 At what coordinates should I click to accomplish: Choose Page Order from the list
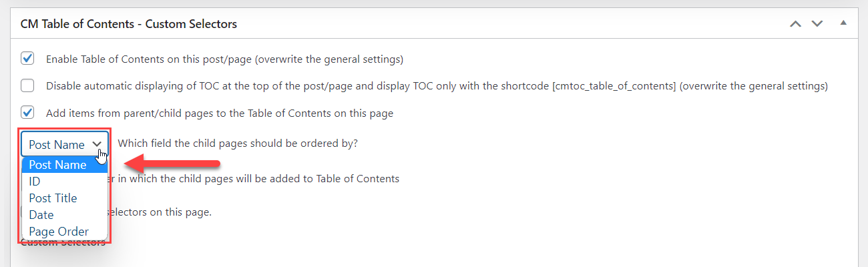[x=65, y=232]
